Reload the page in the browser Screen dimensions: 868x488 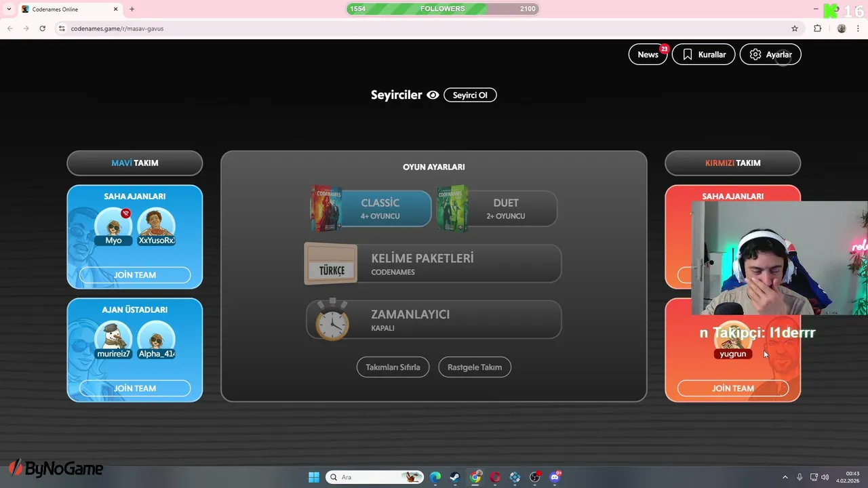pyautogui.click(x=42, y=28)
